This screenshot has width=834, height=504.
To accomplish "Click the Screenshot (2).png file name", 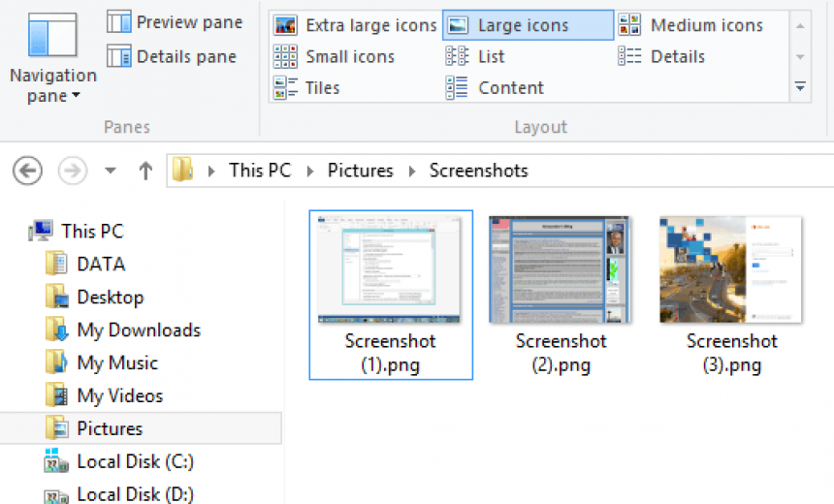I will pos(561,353).
